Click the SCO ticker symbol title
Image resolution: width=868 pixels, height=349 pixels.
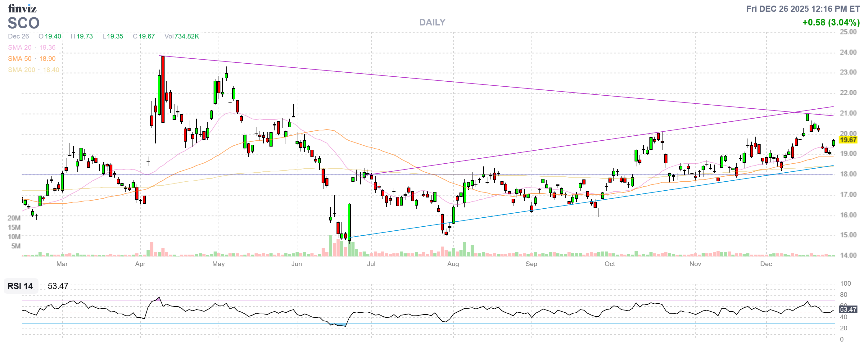24,23
